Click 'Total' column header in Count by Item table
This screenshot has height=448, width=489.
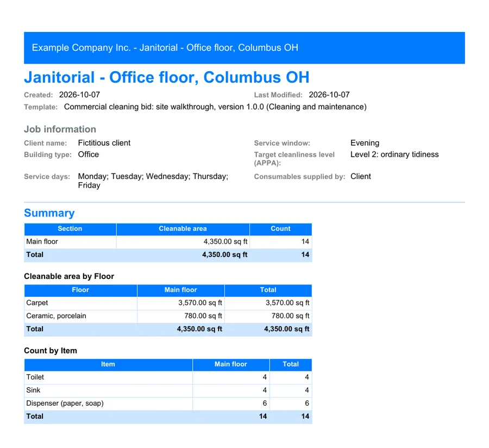(x=291, y=364)
